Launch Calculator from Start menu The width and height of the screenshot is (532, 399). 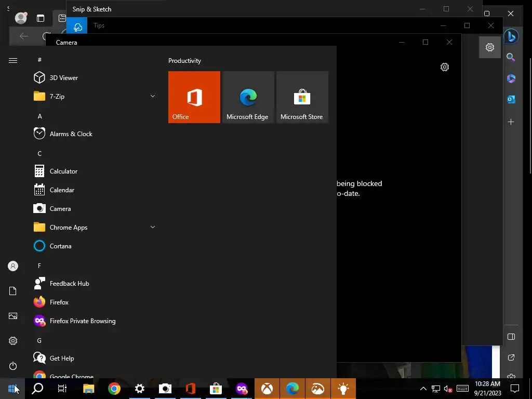94,171
